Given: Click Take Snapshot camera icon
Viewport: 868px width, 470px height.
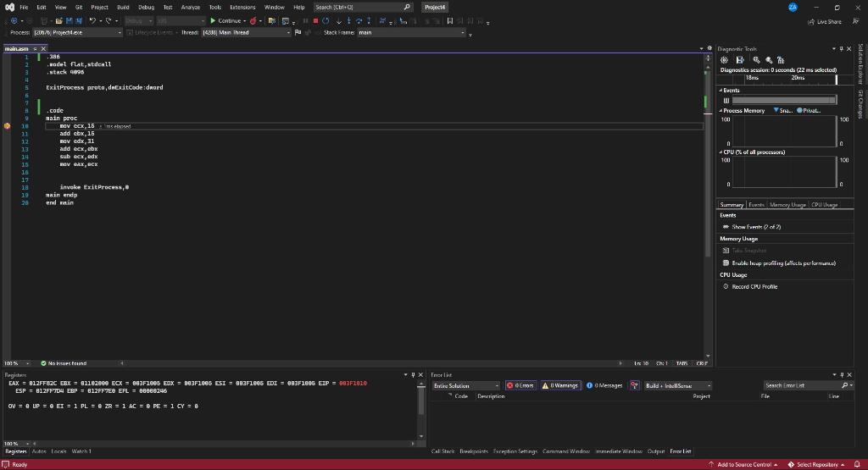Looking at the screenshot, I should (726, 251).
